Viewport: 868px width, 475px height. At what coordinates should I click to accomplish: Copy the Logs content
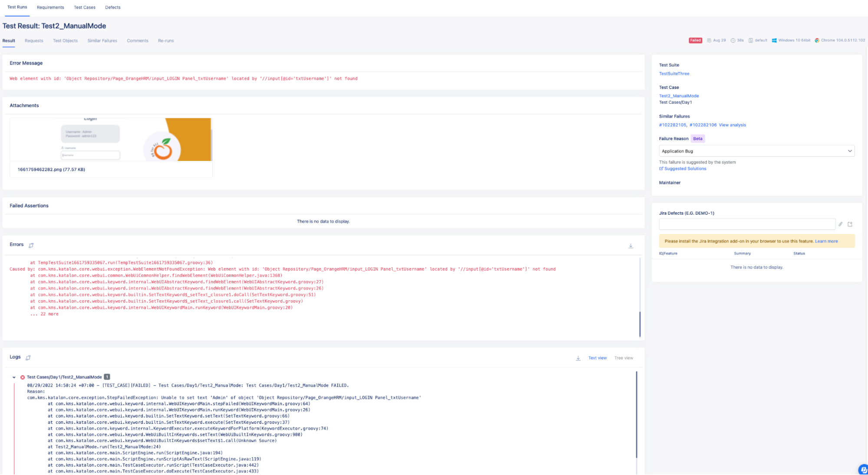[x=28, y=357]
